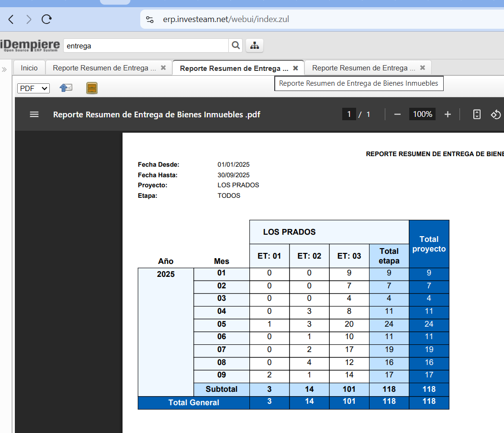Click the entrega search input field
This screenshot has width=504, height=433.
tap(146, 46)
